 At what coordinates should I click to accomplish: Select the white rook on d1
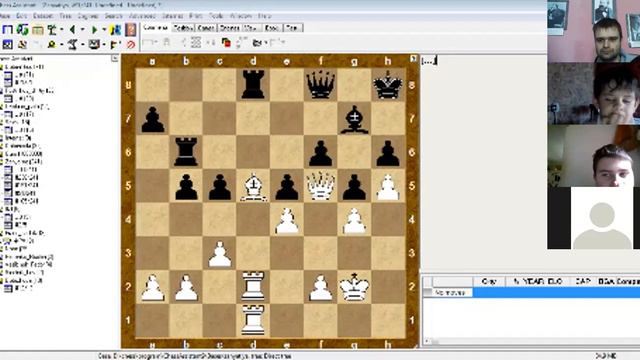253,320
